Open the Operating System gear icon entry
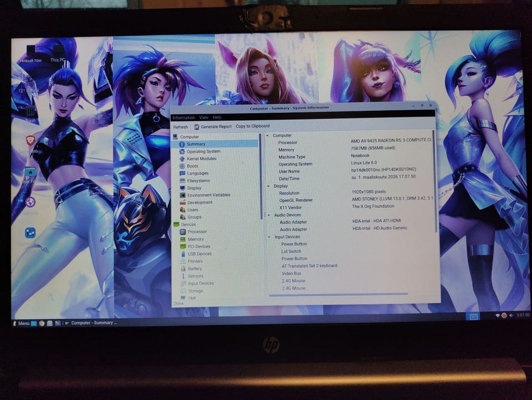Screen dimensions: 532x400 (x=182, y=151)
